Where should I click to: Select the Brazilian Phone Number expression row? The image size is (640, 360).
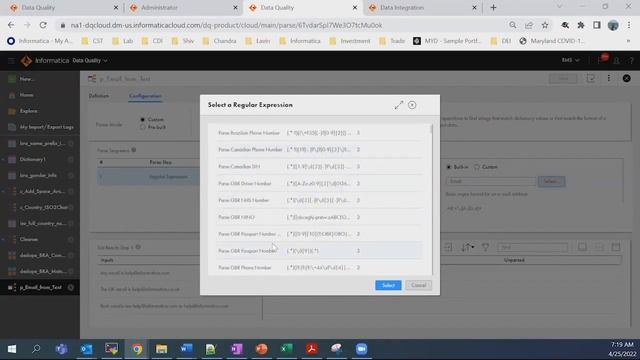(319, 133)
